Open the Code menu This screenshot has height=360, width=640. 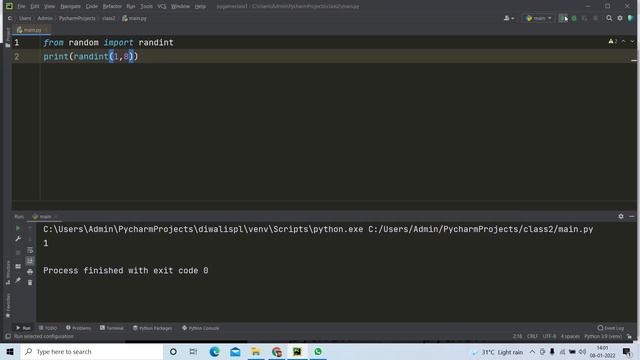click(92, 7)
